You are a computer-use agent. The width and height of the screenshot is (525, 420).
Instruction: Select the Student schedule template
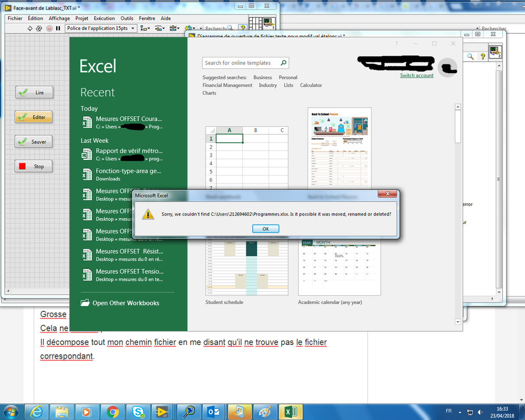pos(247,268)
